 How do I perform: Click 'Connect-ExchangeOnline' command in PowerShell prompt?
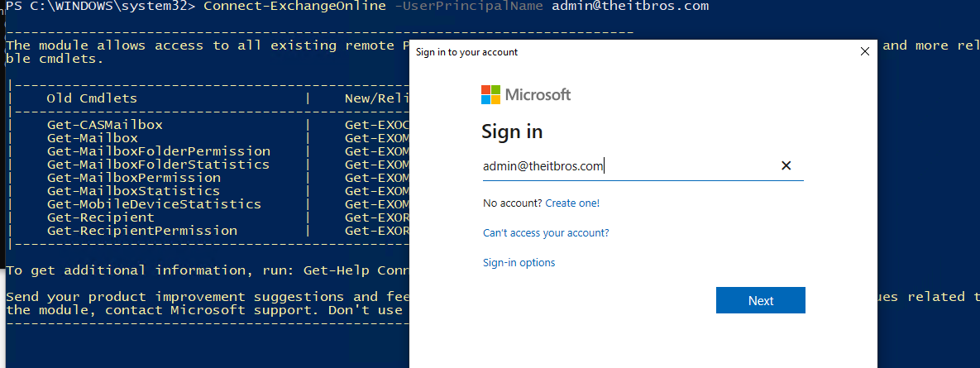click(x=294, y=7)
